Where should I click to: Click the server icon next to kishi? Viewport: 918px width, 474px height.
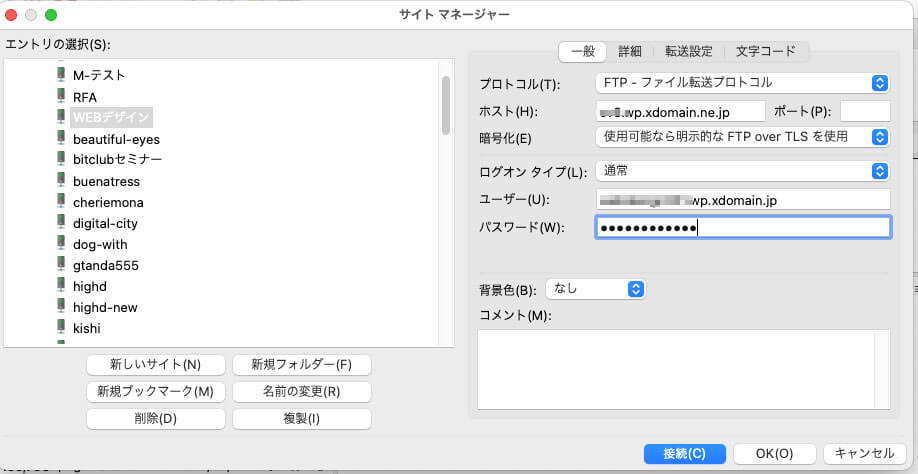click(61, 328)
